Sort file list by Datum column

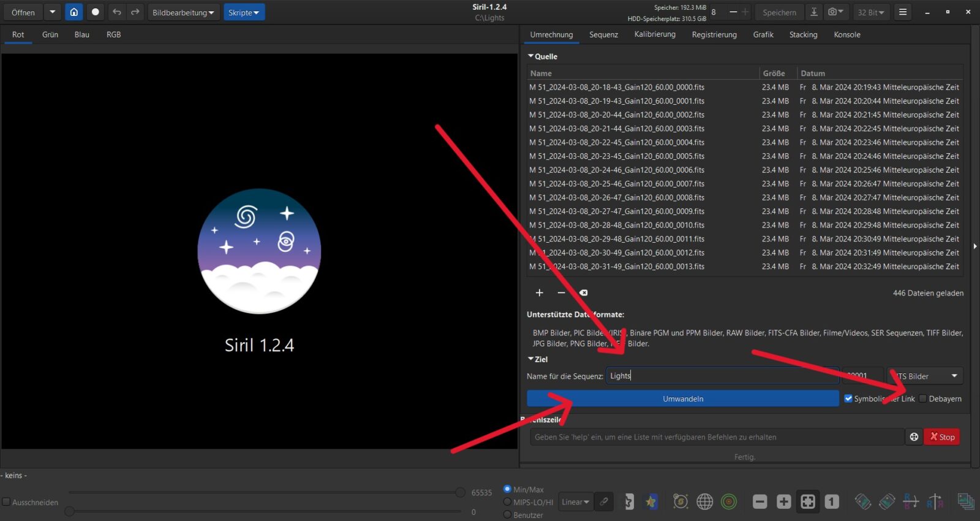coord(880,73)
